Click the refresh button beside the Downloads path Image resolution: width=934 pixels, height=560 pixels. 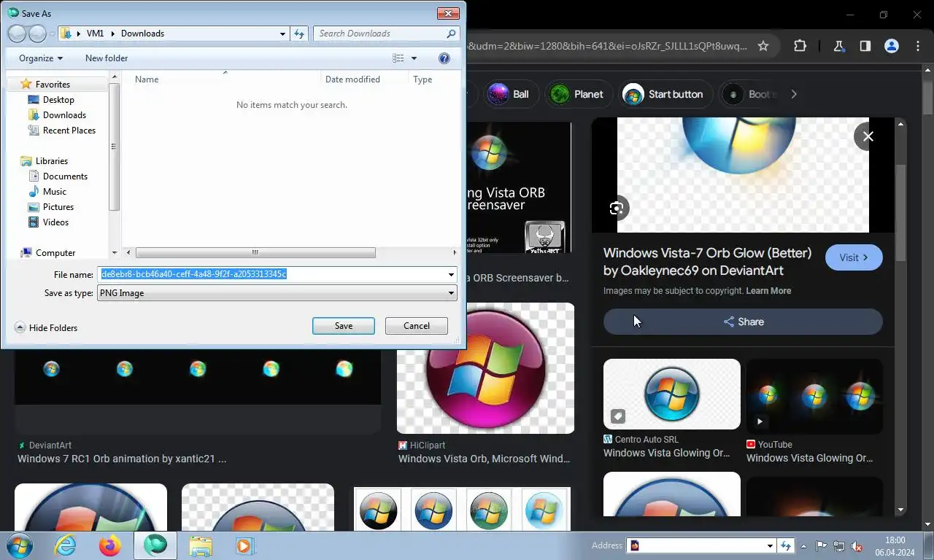pos(299,34)
